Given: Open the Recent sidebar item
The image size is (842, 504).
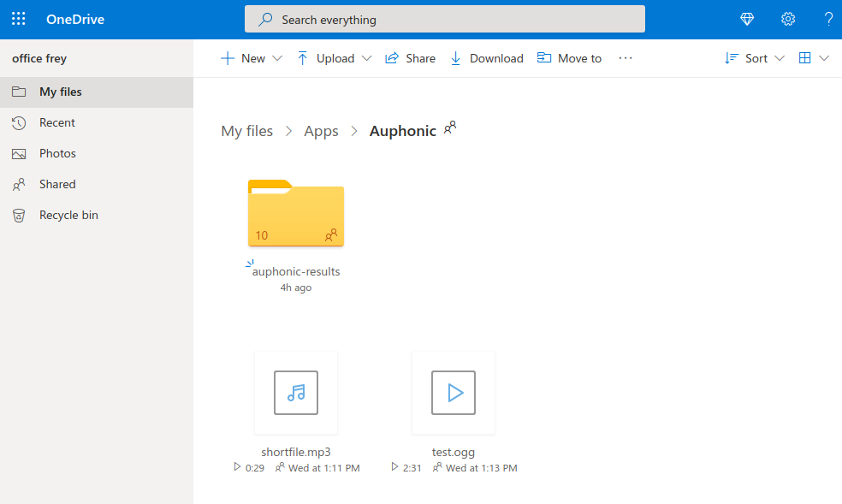Looking at the screenshot, I should coord(97,123).
